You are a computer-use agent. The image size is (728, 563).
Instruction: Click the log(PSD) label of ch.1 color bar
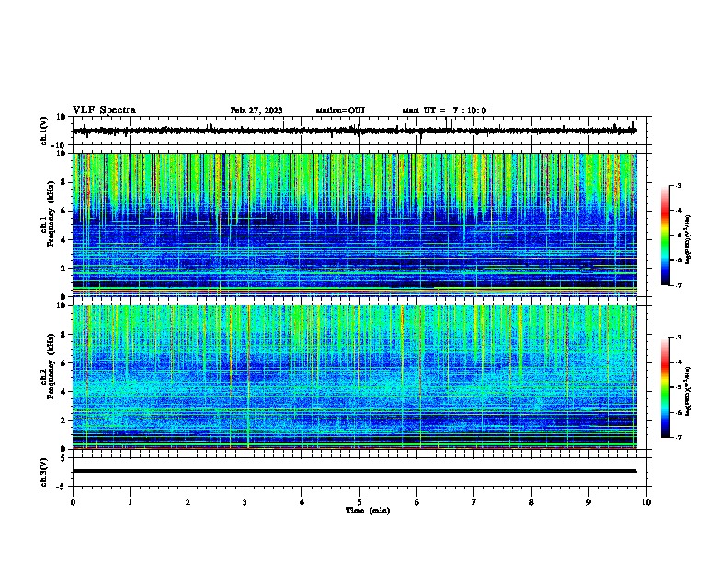click(688, 239)
